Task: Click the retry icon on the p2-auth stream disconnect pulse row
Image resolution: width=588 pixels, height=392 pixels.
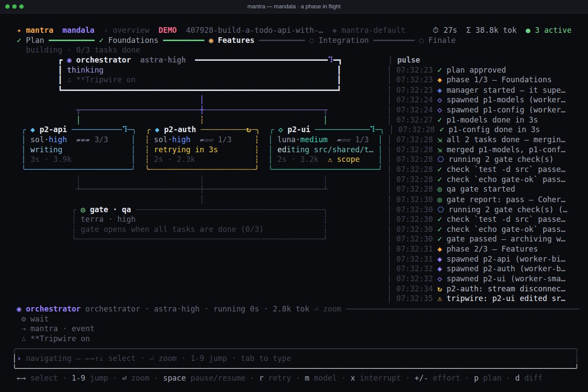Action: (x=440, y=289)
